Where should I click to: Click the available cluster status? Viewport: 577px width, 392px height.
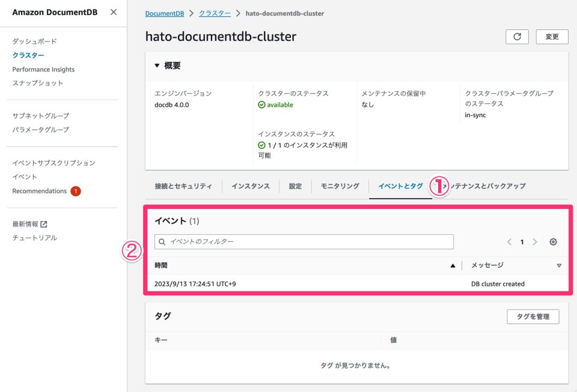pyautogui.click(x=276, y=104)
